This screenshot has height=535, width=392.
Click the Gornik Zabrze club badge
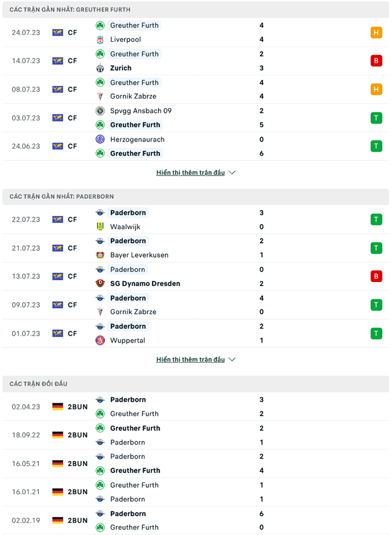[x=100, y=97]
